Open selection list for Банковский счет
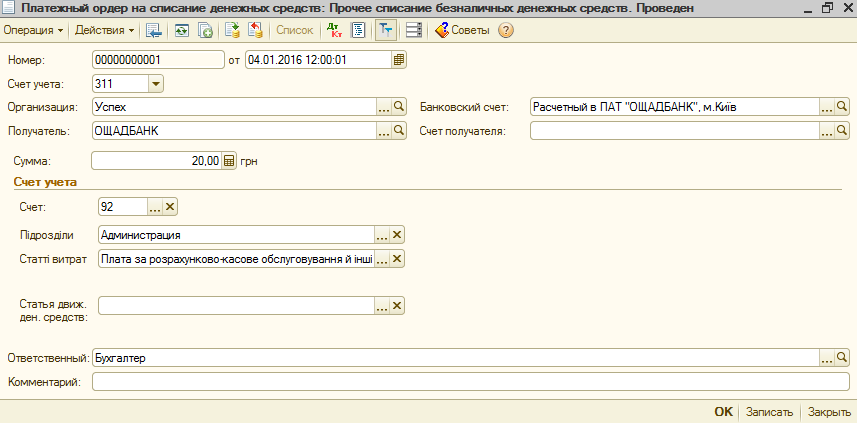Image resolution: width=857 pixels, height=423 pixels. click(826, 106)
